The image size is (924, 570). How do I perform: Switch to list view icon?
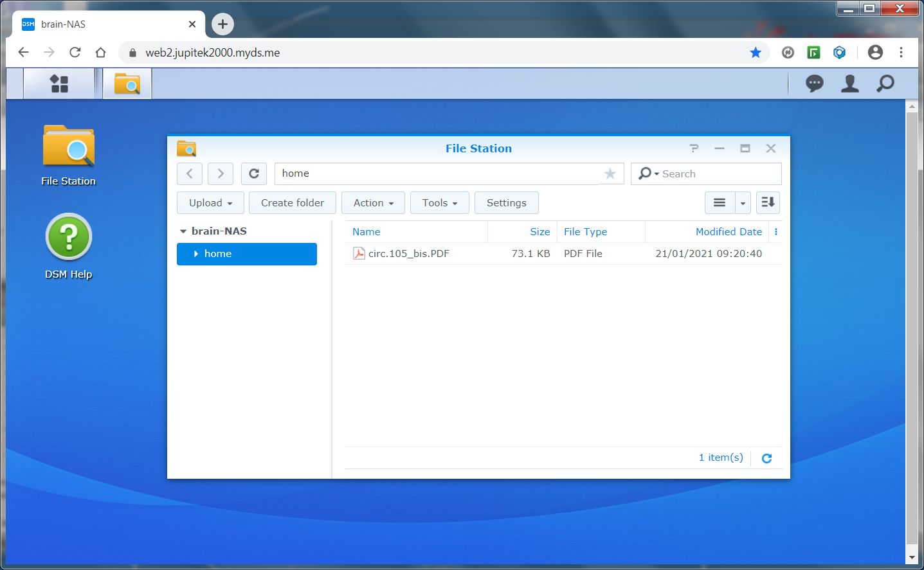coord(720,203)
